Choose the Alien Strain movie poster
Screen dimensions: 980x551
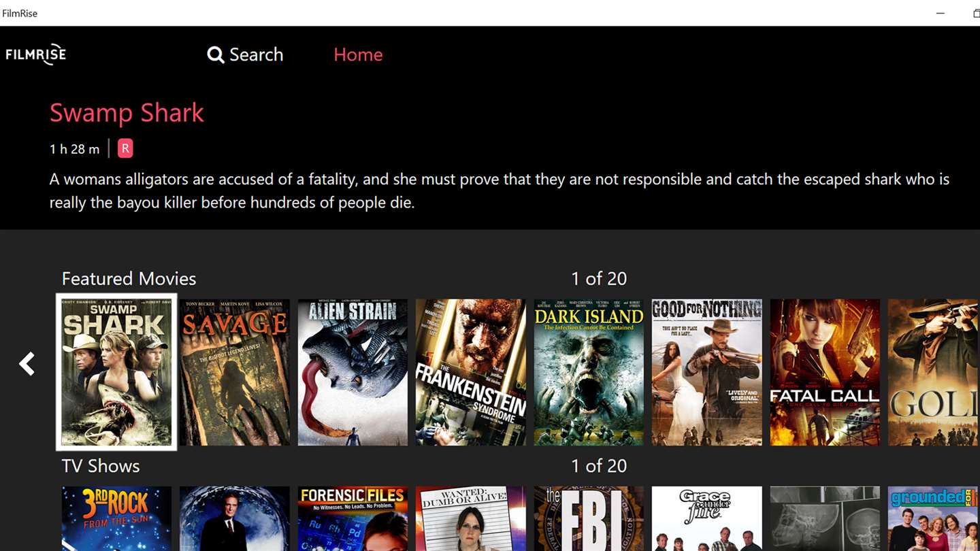353,372
